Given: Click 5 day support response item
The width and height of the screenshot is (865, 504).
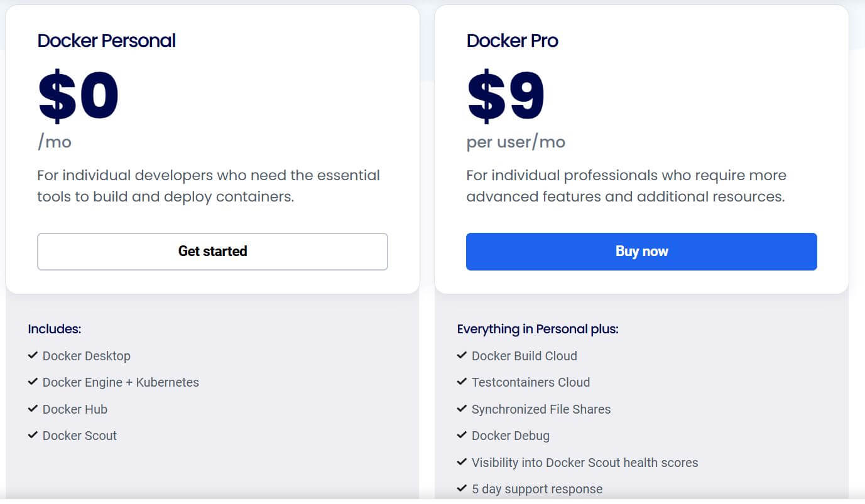Looking at the screenshot, I should point(537,489).
